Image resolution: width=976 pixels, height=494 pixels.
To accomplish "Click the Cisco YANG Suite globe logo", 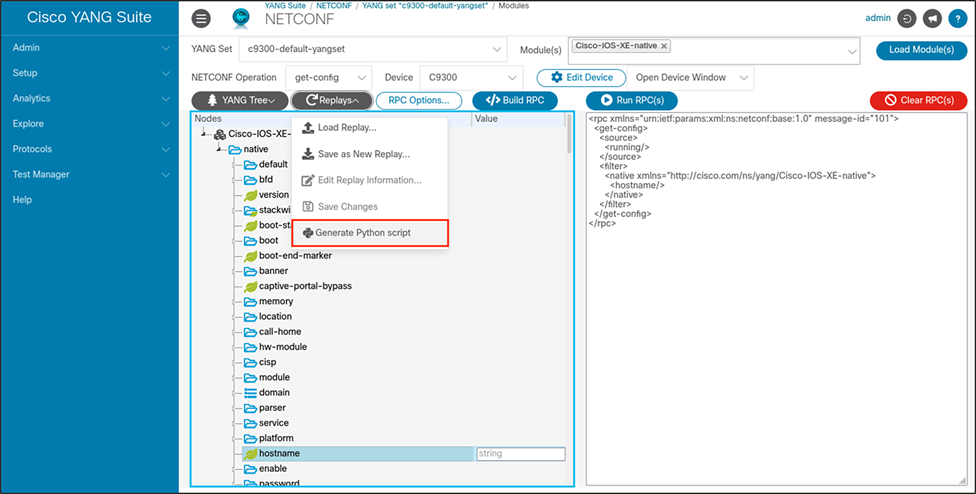I will pos(241,19).
